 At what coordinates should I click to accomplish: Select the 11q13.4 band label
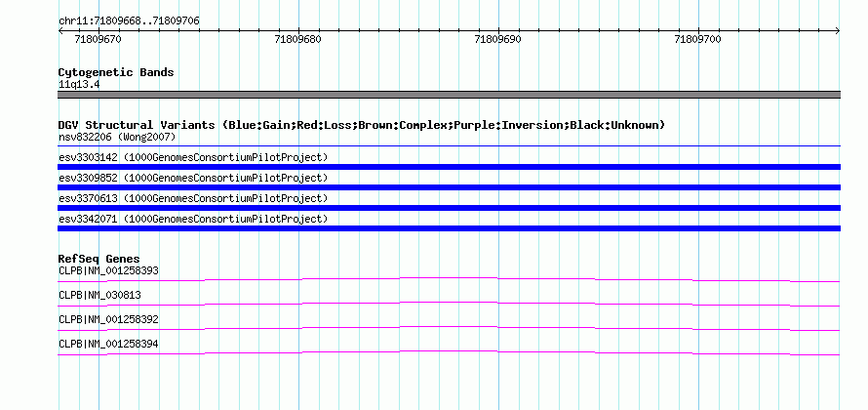79,85
